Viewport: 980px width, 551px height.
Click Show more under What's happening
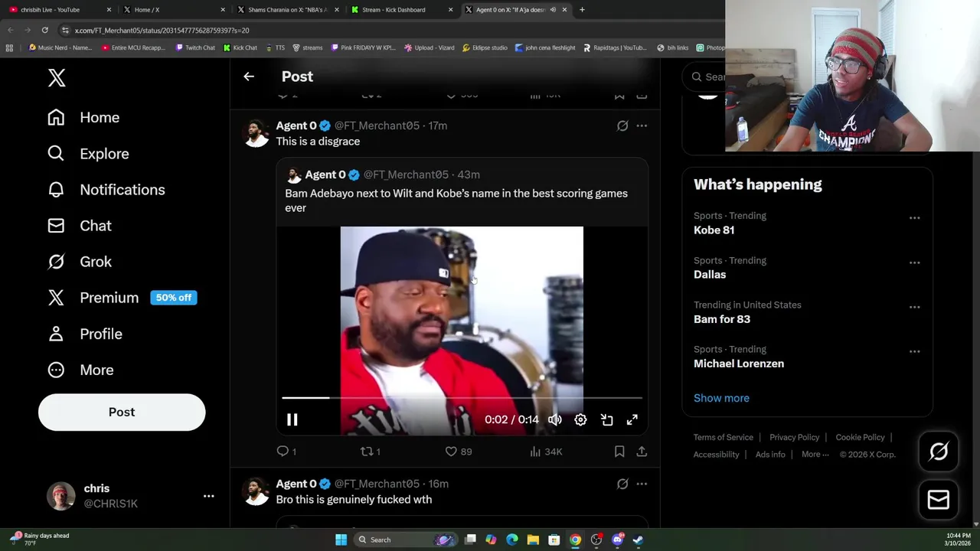pyautogui.click(x=721, y=398)
